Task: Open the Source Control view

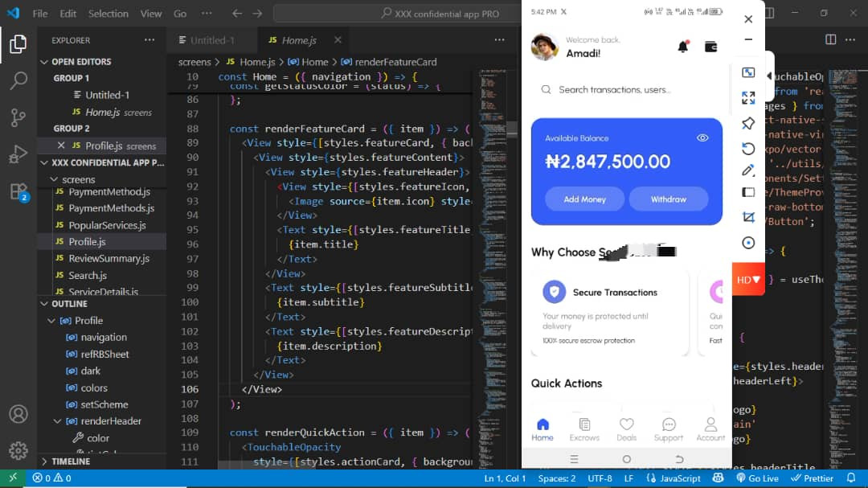Action: (x=18, y=117)
